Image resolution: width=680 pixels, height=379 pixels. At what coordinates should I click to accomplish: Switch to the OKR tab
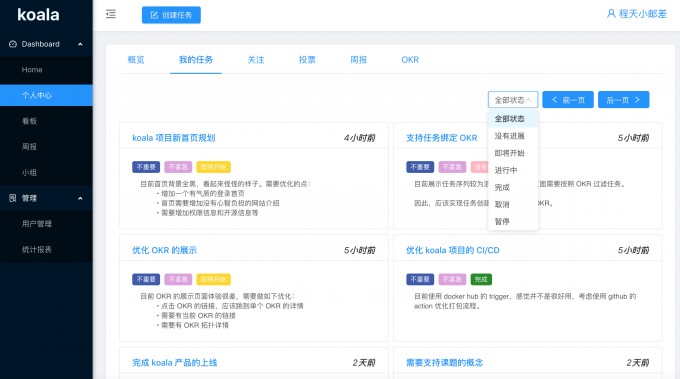(410, 60)
